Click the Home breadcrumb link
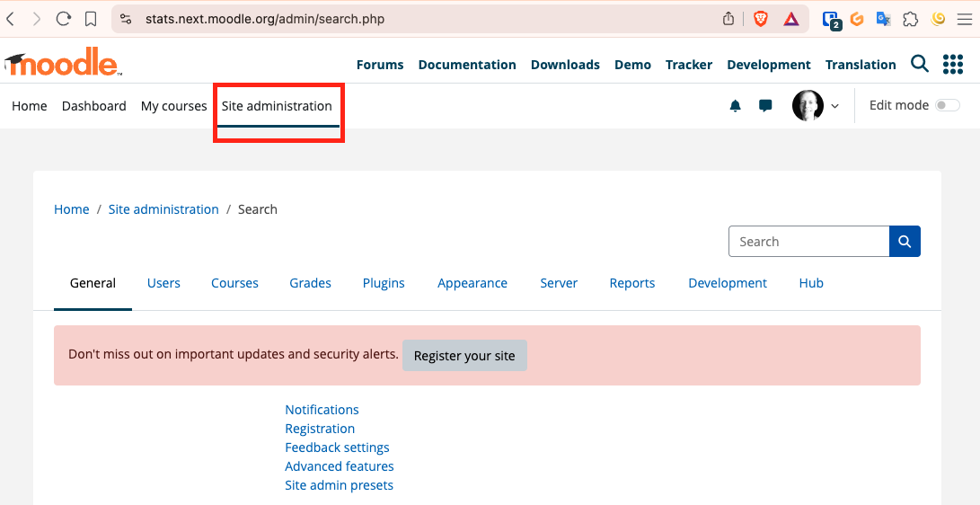The image size is (980, 505). tap(71, 209)
